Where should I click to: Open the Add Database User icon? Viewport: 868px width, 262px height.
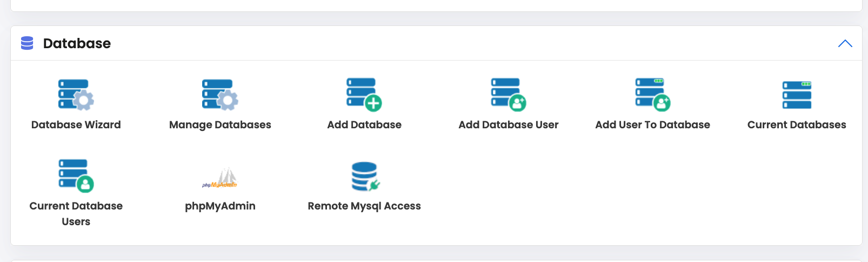pyautogui.click(x=509, y=95)
